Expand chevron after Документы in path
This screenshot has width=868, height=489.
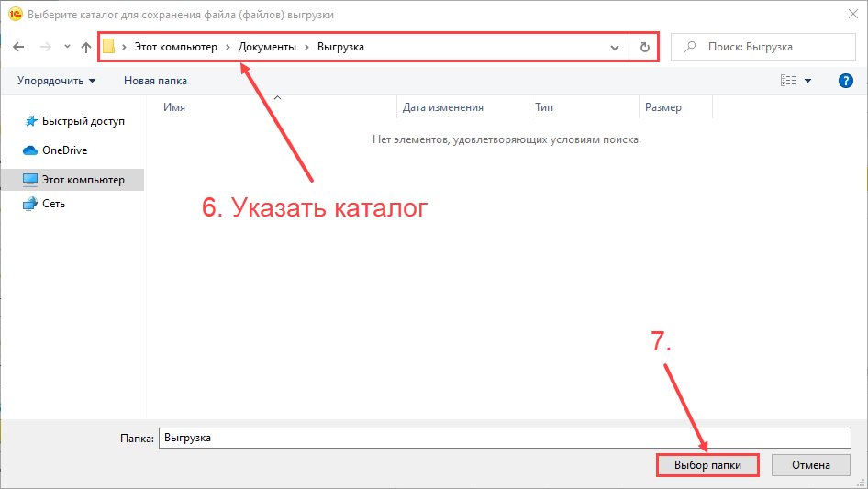pos(306,47)
